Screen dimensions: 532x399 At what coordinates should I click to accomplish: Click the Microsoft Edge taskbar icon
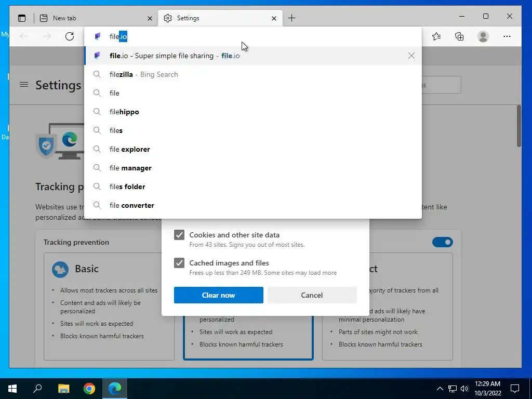coord(115,389)
